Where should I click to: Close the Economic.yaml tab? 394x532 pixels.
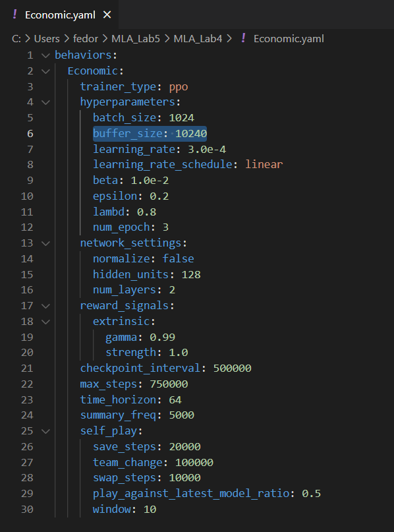pos(107,15)
